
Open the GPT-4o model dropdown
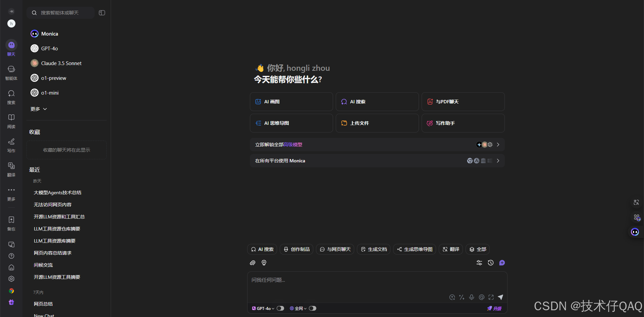click(263, 308)
